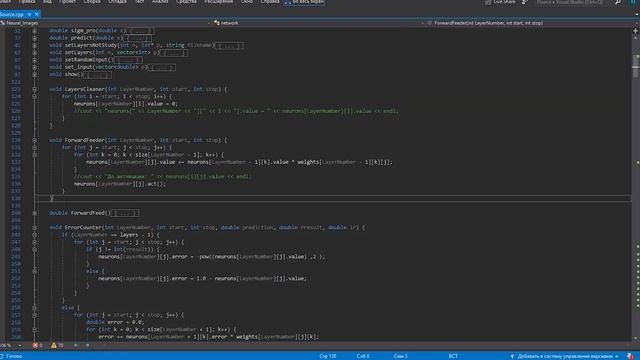Collapse the 'if (LayerNumber == layers - 1)' block
This screenshot has height=360, width=640.
[35, 235]
